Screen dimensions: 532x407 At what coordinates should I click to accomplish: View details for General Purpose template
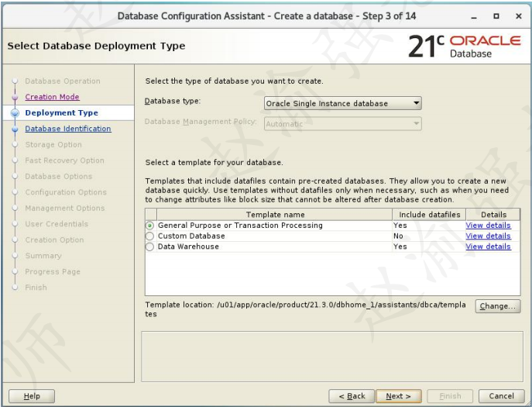[488, 226]
